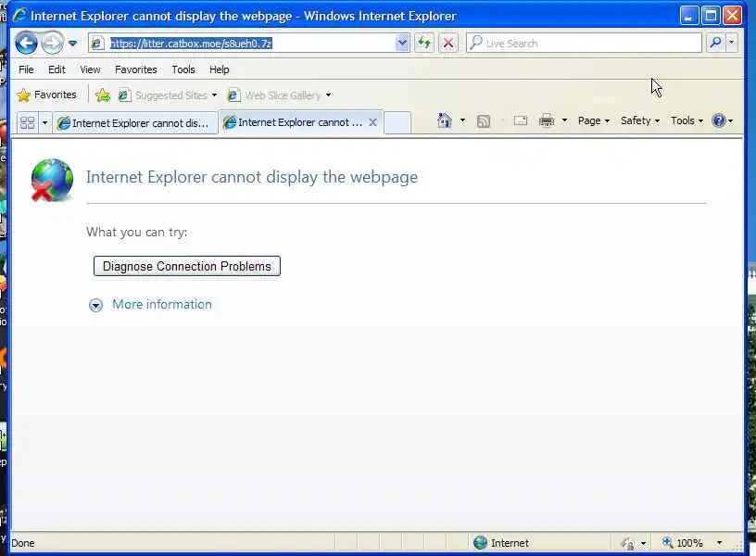Open the search provider dropdown arrow
756x556 pixels.
pyautogui.click(x=731, y=44)
